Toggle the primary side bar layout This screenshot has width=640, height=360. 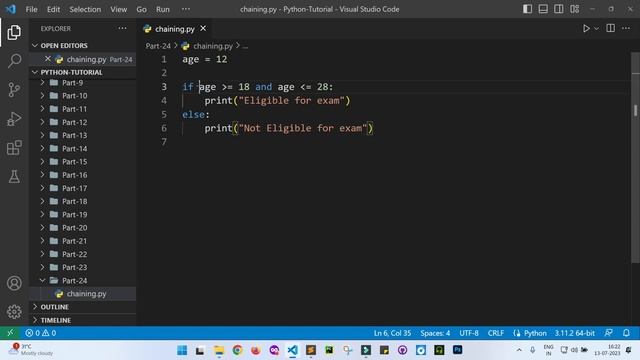click(x=527, y=9)
